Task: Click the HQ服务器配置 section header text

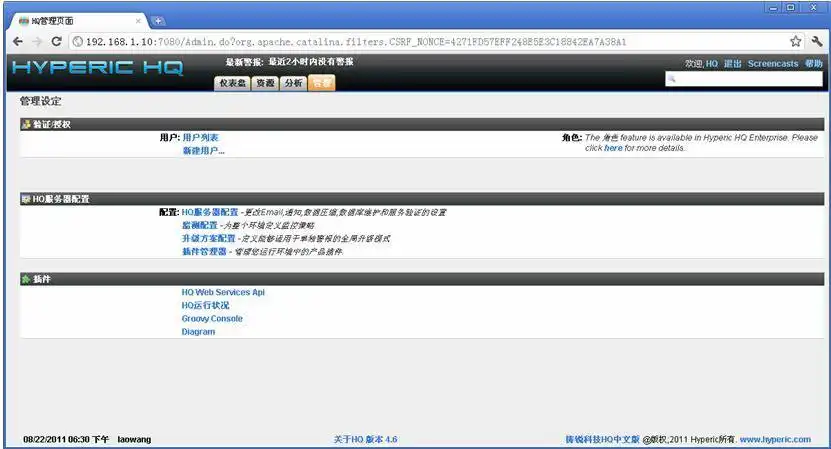Action: 61,199
